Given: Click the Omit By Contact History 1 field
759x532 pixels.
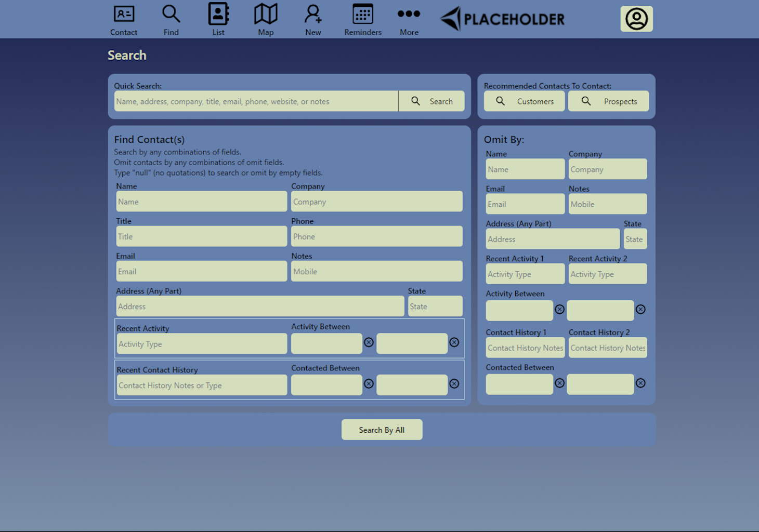Looking at the screenshot, I should [x=525, y=348].
